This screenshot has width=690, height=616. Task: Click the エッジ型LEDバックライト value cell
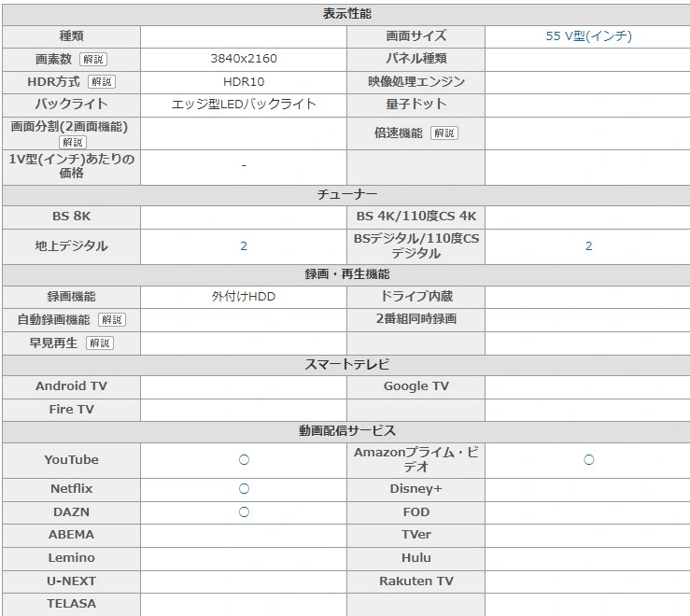coord(244,105)
